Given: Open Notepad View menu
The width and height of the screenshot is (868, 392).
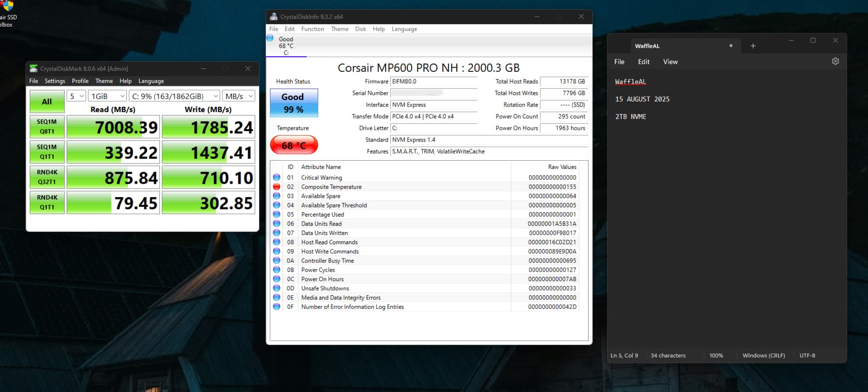Looking at the screenshot, I should pos(670,62).
